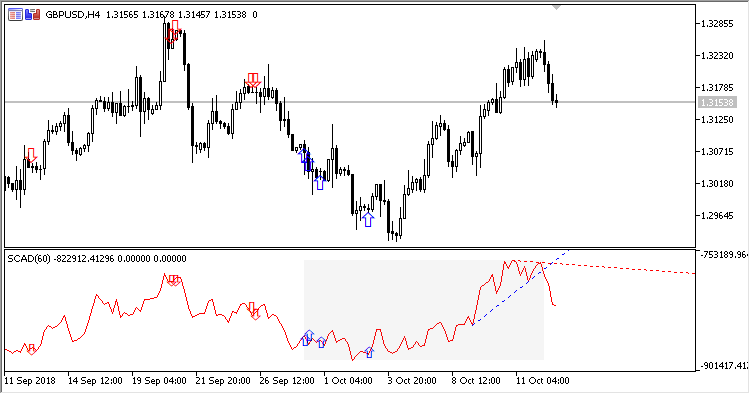
Task: Click the 11 Oct 04:00 time label
Action: pos(542,381)
